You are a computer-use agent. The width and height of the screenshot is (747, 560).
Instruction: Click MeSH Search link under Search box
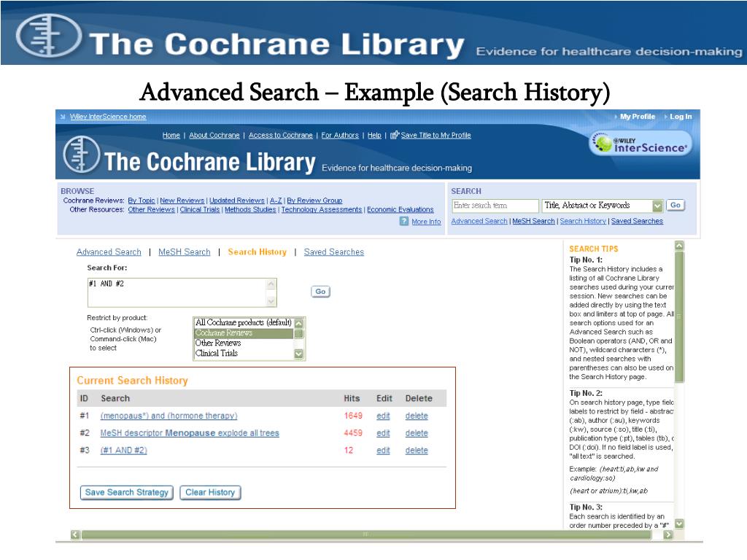[533, 221]
